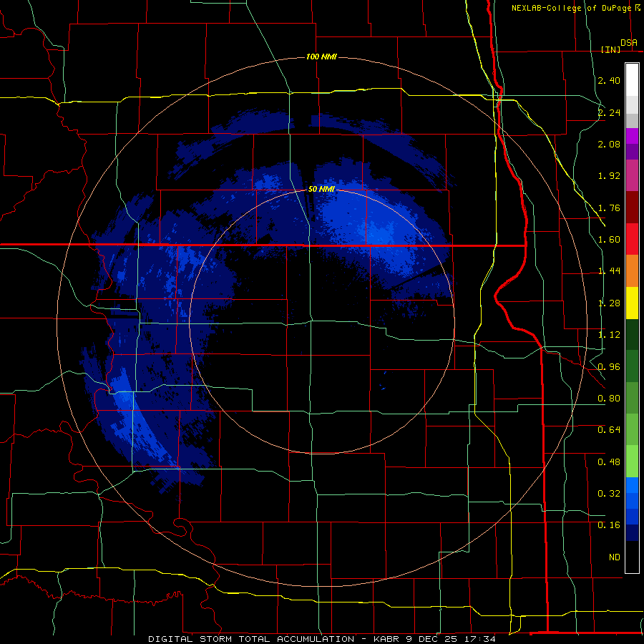Click the NEXLAB-College of DuPage label
Screen dimensions: 644x644
[x=571, y=8]
